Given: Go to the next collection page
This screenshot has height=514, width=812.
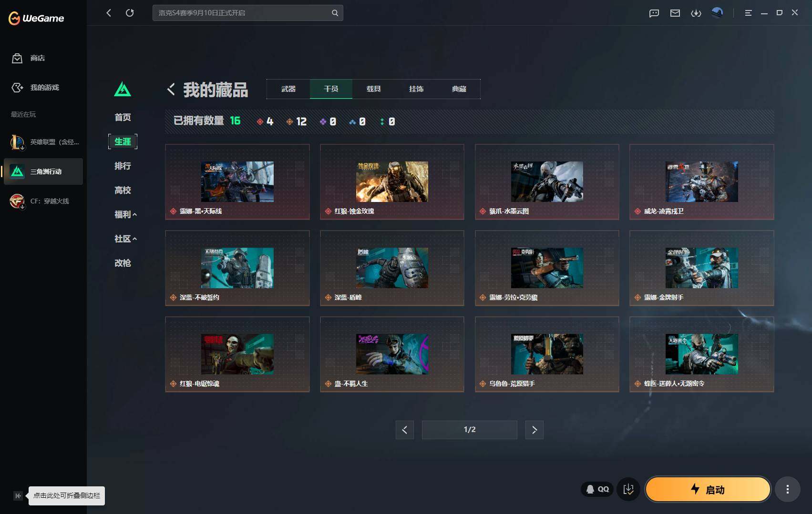Looking at the screenshot, I should (x=534, y=430).
